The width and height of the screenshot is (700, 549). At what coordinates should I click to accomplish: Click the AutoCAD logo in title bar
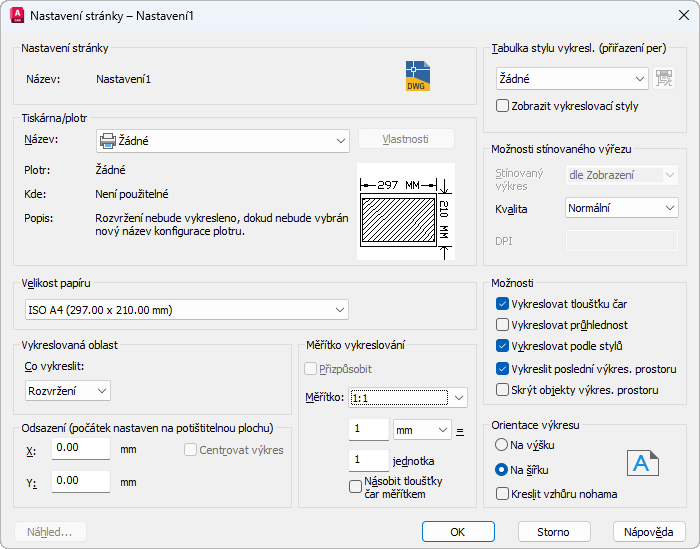(16, 16)
